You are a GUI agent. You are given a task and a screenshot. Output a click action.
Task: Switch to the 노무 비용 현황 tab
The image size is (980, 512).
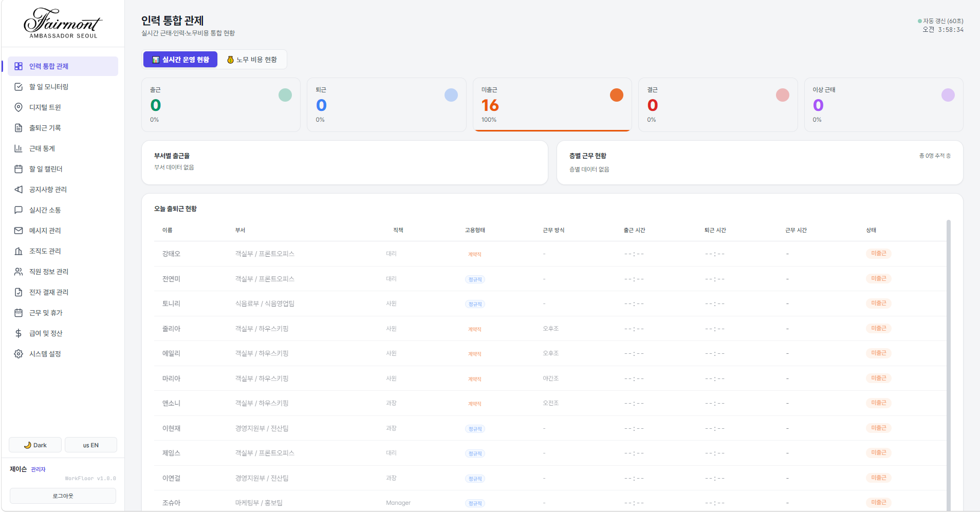click(252, 60)
